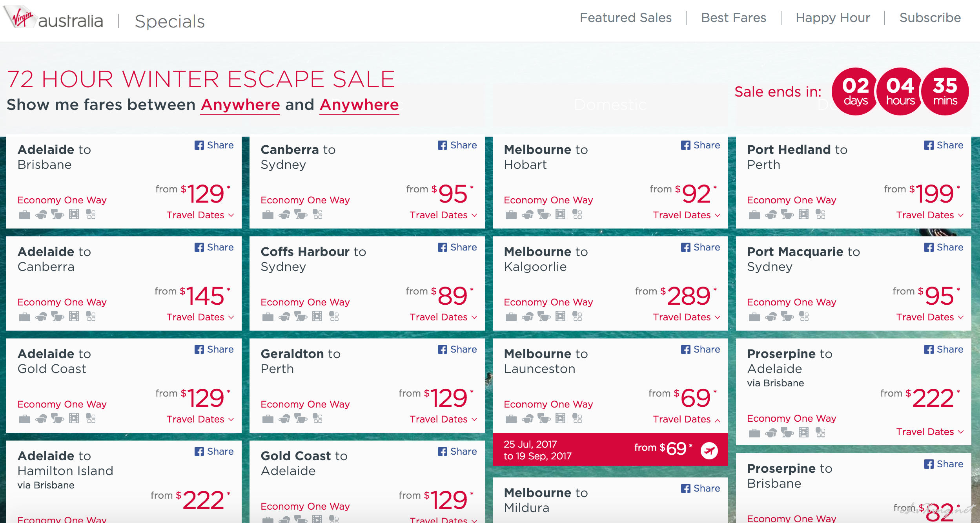
Task: Go to the Happy Hour page
Action: click(833, 18)
